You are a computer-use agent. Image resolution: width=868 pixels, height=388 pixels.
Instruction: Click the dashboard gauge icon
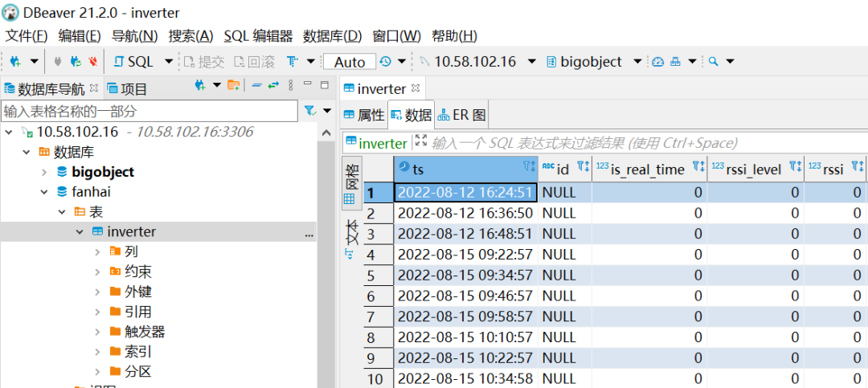pos(657,61)
